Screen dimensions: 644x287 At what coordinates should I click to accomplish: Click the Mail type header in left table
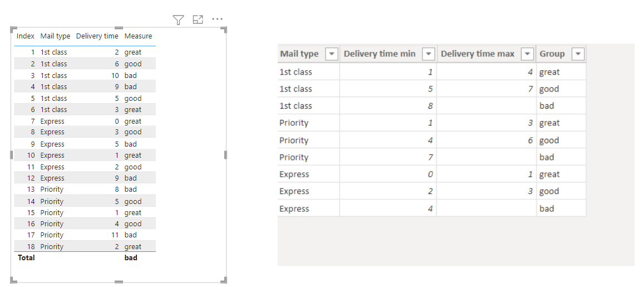pos(55,36)
